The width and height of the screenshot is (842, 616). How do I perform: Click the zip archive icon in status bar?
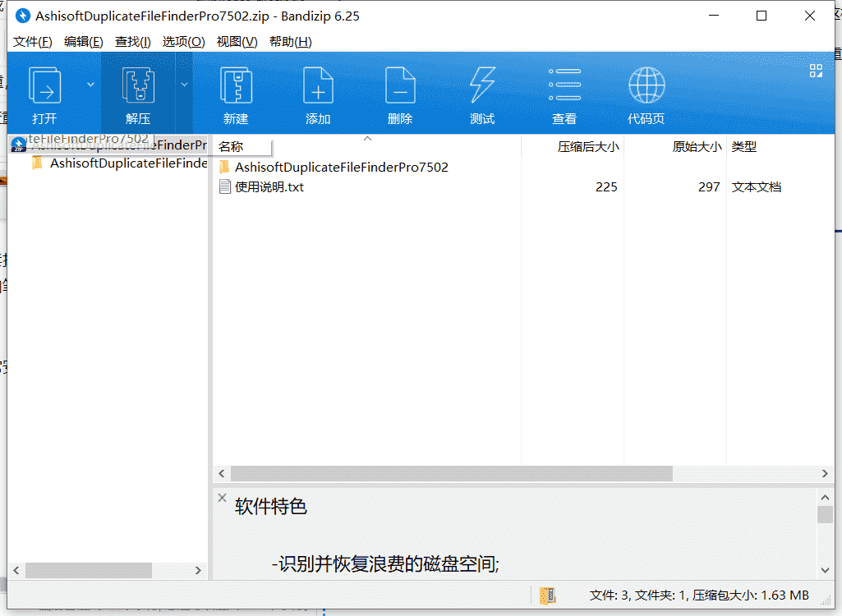tap(547, 595)
